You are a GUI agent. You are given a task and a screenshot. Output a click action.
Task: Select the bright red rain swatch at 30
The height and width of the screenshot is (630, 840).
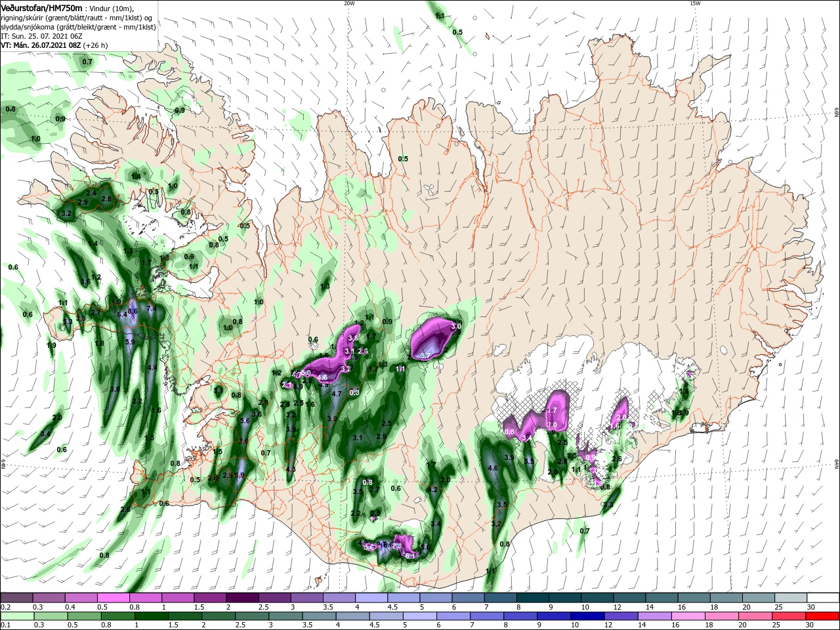pyautogui.click(x=822, y=616)
